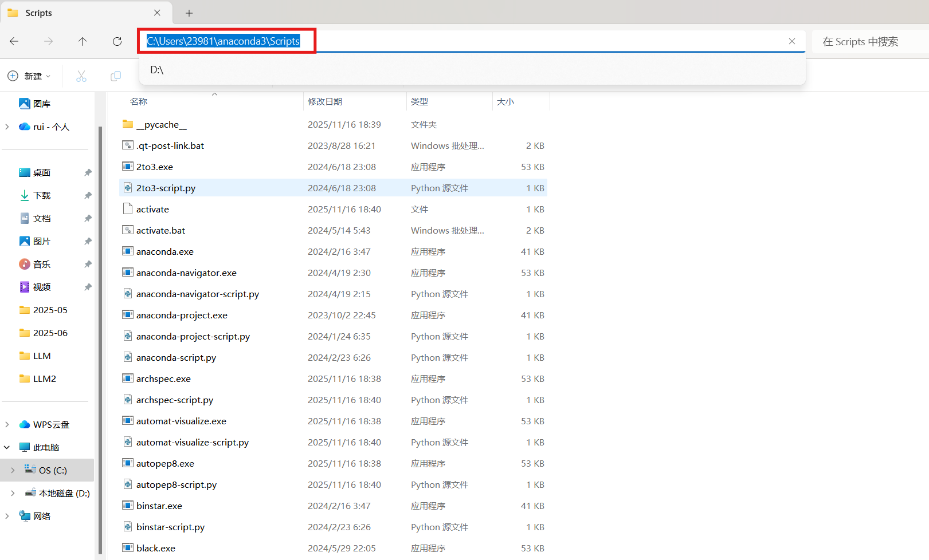
Task: Select autopep8.exe file icon
Action: pyautogui.click(x=128, y=463)
